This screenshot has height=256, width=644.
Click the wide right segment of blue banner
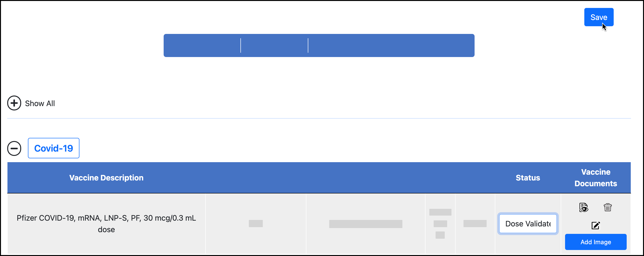[x=391, y=45]
